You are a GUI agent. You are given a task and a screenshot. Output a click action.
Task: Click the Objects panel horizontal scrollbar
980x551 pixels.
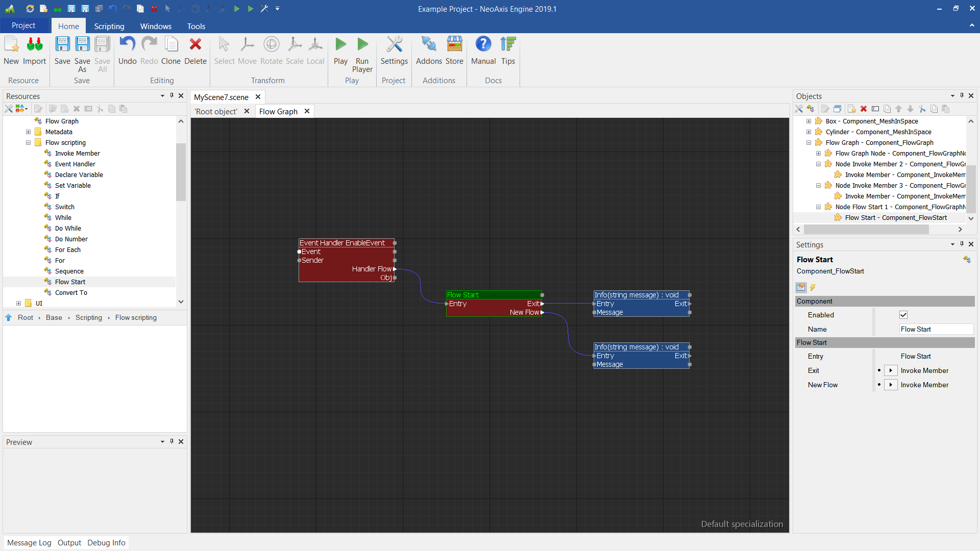[x=866, y=230]
